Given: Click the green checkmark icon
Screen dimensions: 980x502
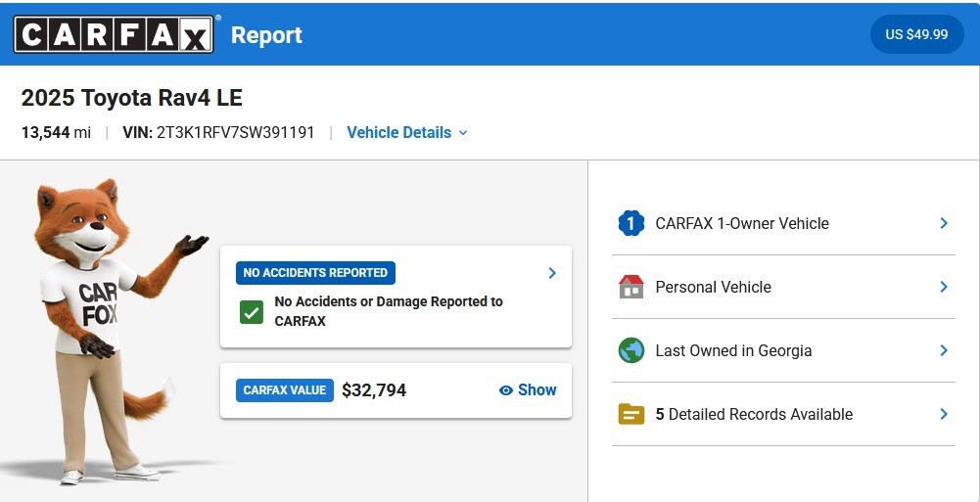Looking at the screenshot, I should [252, 312].
